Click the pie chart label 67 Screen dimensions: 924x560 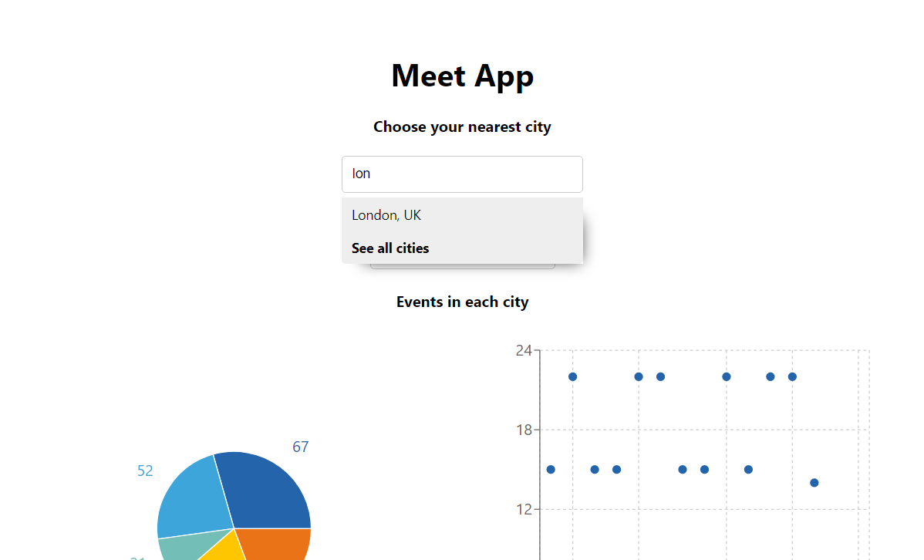(x=300, y=447)
